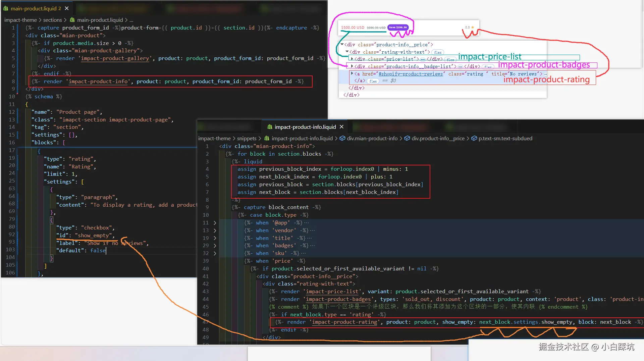The height and width of the screenshot is (361, 644).
Task: Click symbol icon beside div.product-info__price breadcrumb
Action: click(x=407, y=139)
